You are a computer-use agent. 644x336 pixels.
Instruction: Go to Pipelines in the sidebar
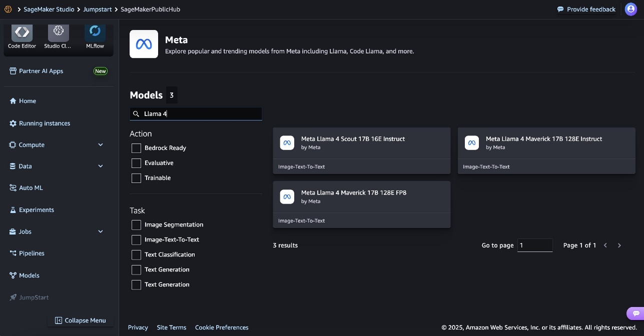[x=32, y=253]
